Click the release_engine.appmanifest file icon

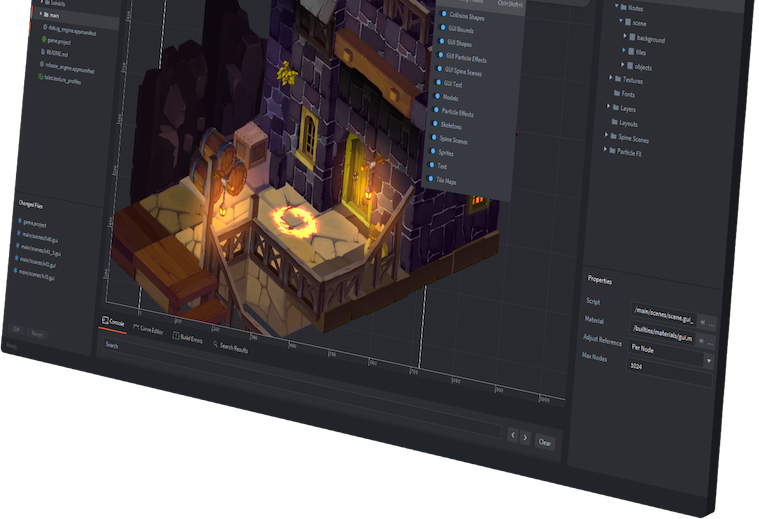pos(42,64)
